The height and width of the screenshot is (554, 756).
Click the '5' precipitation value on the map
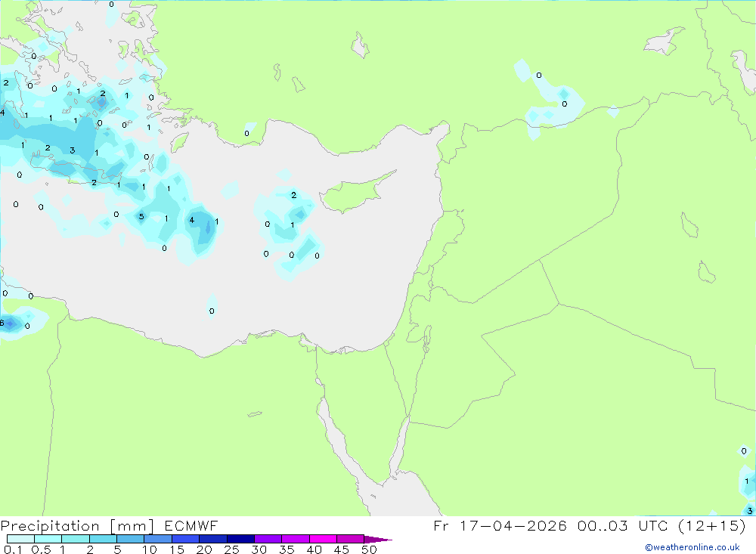tap(141, 216)
